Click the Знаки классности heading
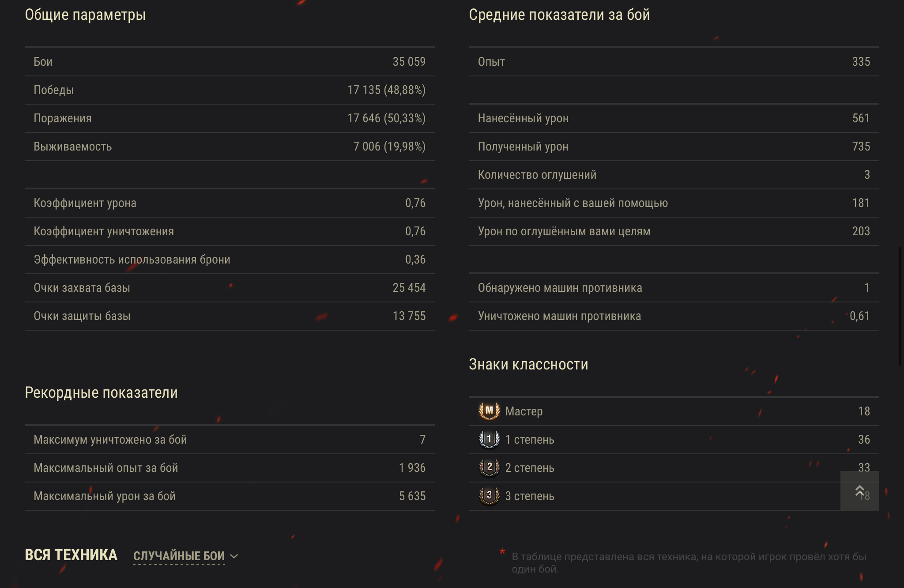The image size is (904, 588). pyautogui.click(x=528, y=365)
